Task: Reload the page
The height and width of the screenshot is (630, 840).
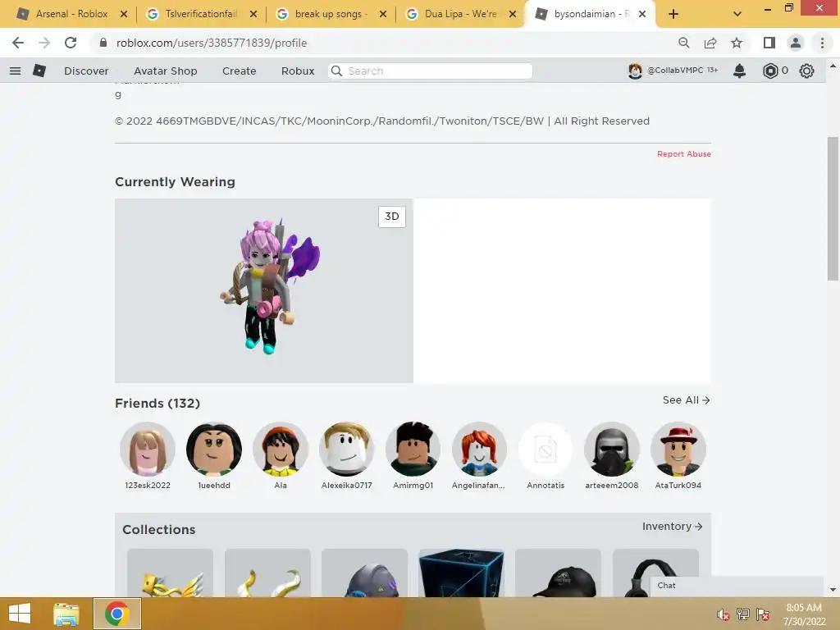Action: (71, 43)
